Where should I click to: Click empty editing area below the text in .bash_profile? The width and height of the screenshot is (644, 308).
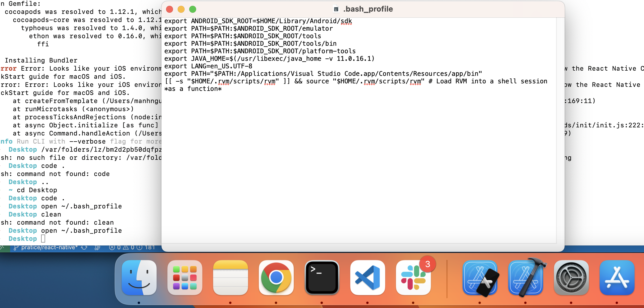359,168
